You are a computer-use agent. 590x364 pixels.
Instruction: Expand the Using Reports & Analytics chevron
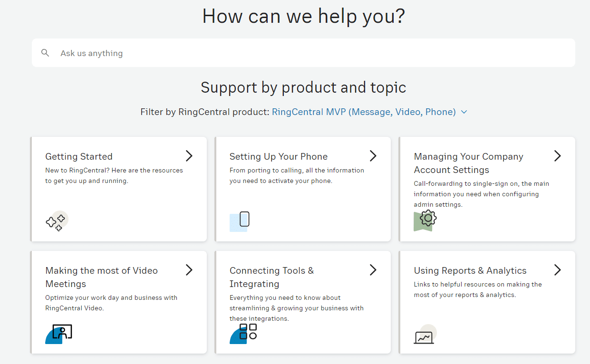click(x=557, y=269)
